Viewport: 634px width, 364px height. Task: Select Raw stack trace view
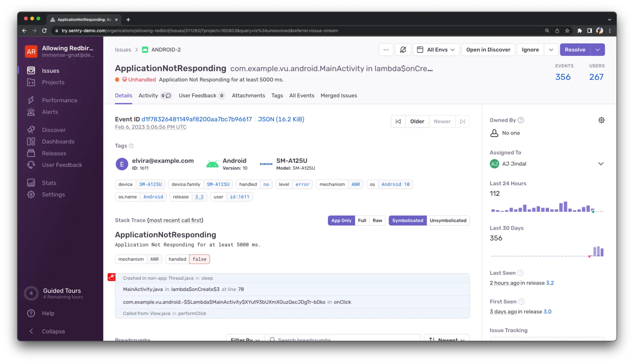click(377, 220)
